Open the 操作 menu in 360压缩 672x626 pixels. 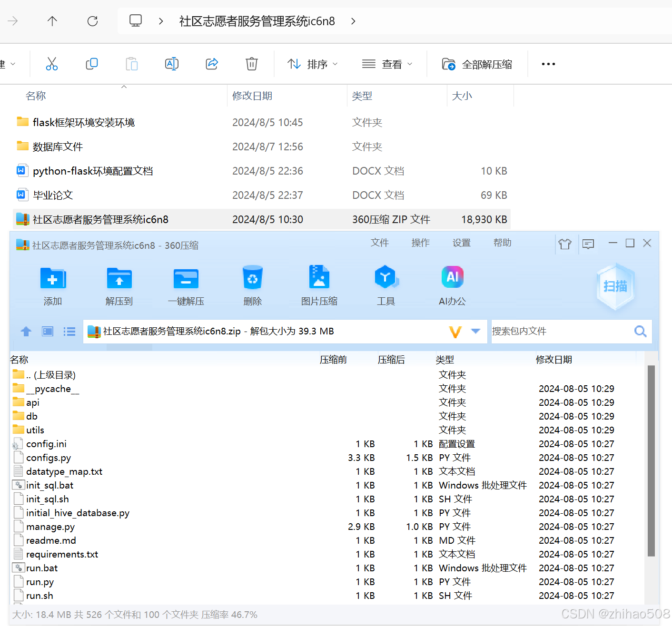point(421,243)
